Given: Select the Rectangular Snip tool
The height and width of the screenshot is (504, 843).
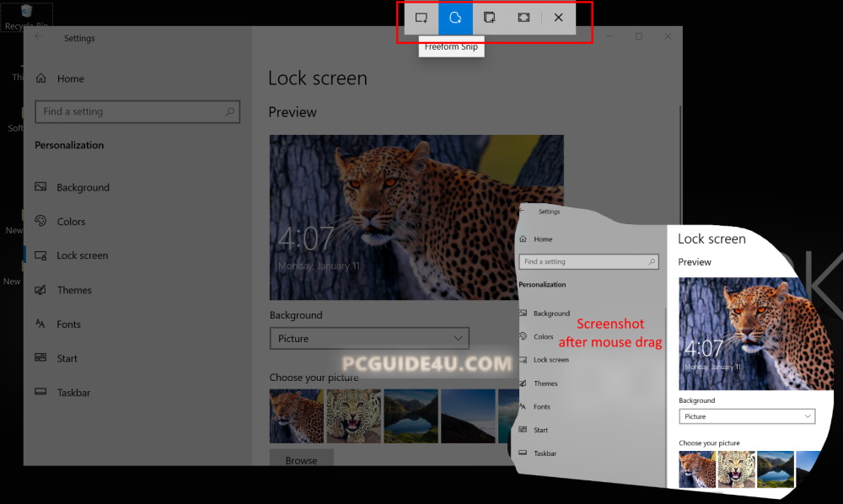Looking at the screenshot, I should click(x=421, y=18).
